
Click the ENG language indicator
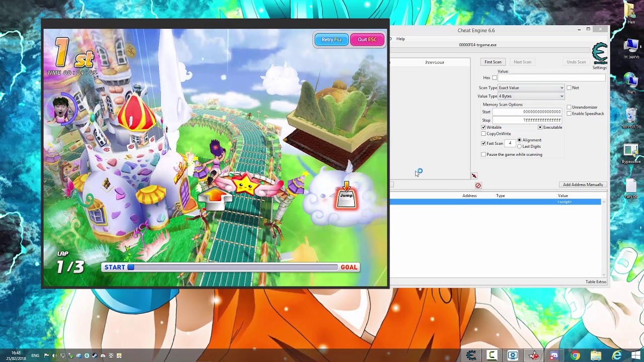pos(35,355)
